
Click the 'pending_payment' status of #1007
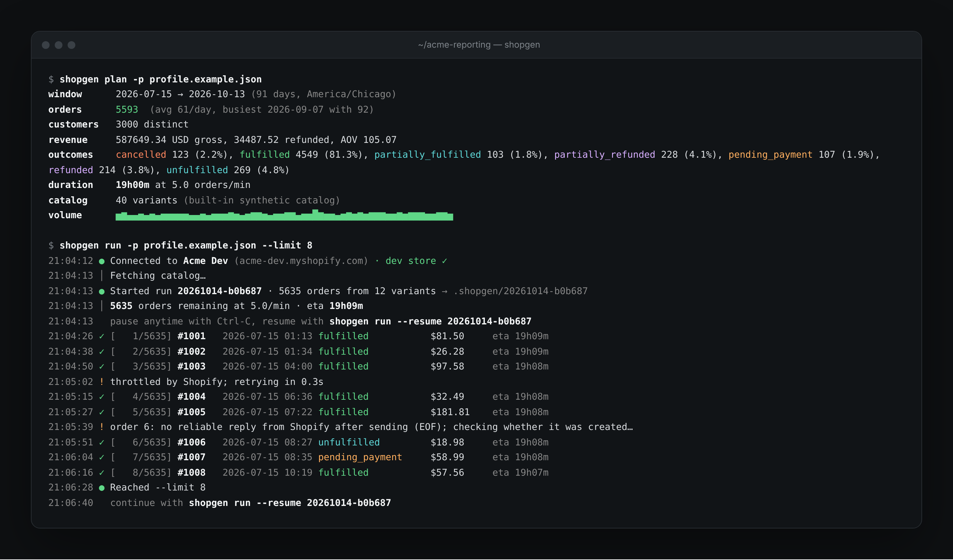[x=360, y=457]
